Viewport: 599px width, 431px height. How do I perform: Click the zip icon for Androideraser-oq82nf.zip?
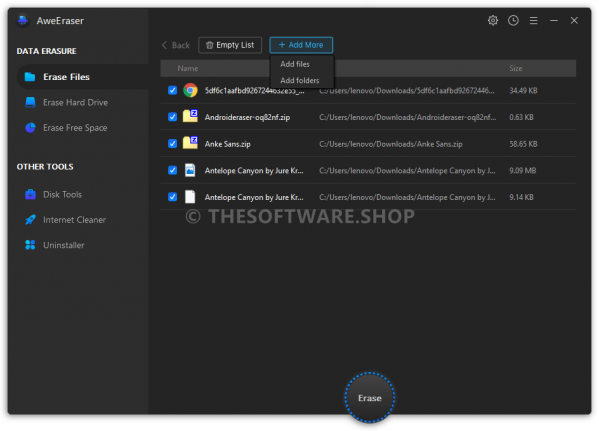coord(190,116)
